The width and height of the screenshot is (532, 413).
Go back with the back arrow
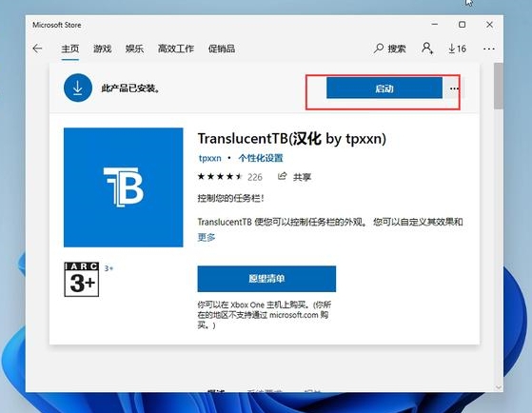pos(37,49)
